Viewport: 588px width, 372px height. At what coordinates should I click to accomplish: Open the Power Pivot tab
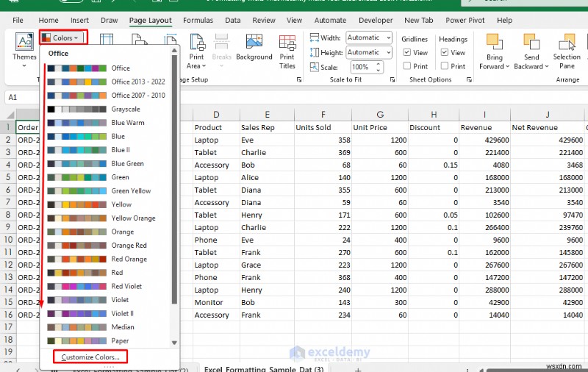click(465, 21)
